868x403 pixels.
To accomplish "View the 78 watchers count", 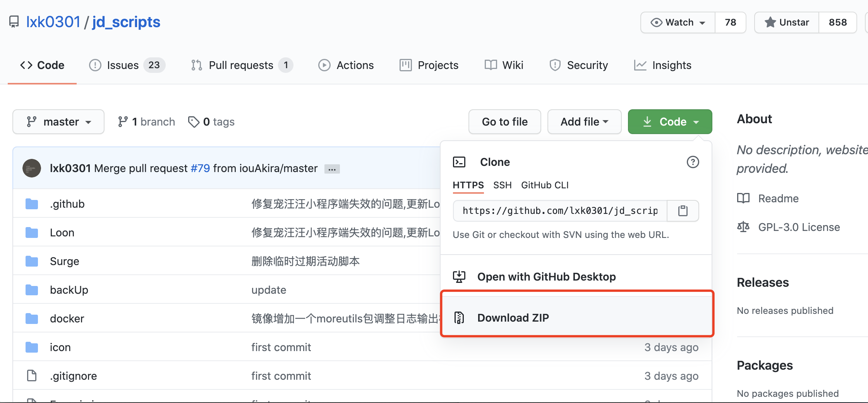I will click(731, 22).
